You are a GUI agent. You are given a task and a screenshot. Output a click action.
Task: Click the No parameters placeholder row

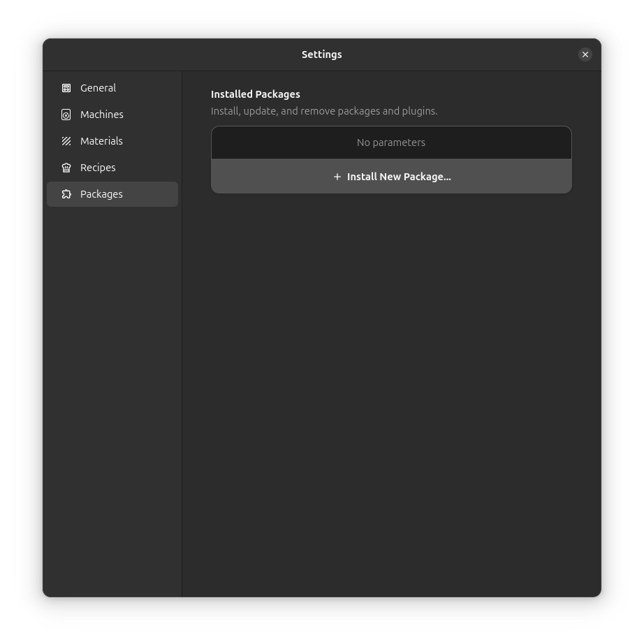(x=391, y=142)
